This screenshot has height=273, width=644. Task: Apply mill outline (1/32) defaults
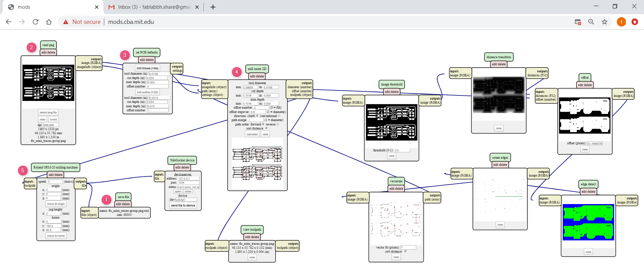coord(147,92)
